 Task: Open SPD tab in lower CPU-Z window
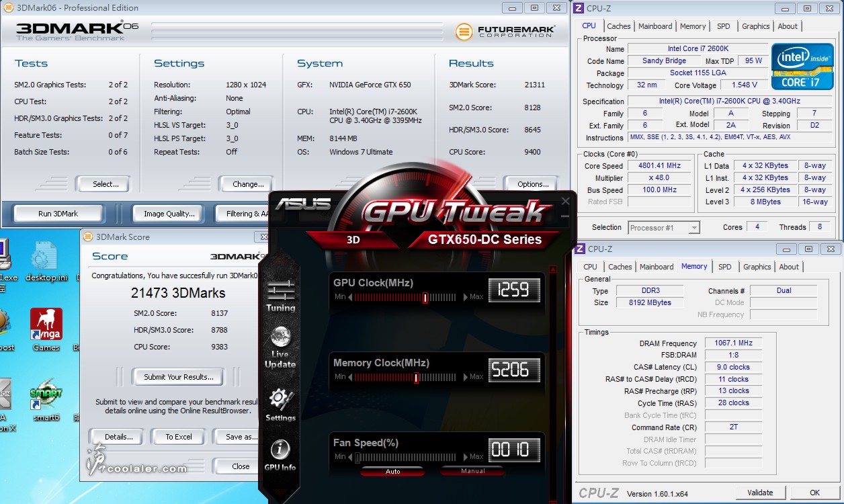pyautogui.click(x=725, y=267)
